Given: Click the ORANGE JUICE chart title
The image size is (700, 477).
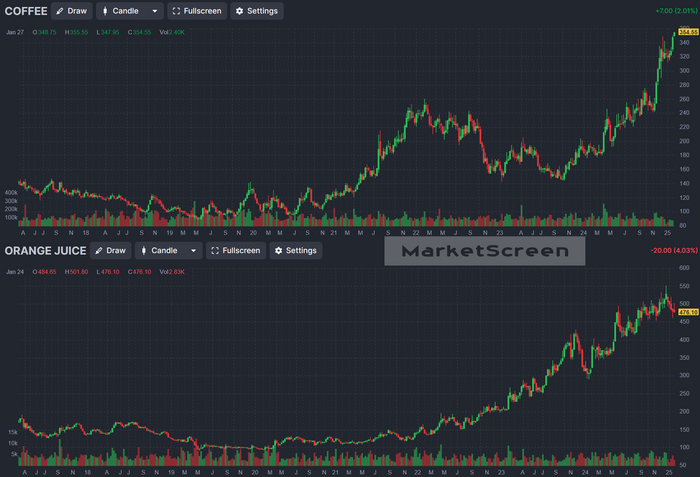Looking at the screenshot, I should click(x=46, y=251).
